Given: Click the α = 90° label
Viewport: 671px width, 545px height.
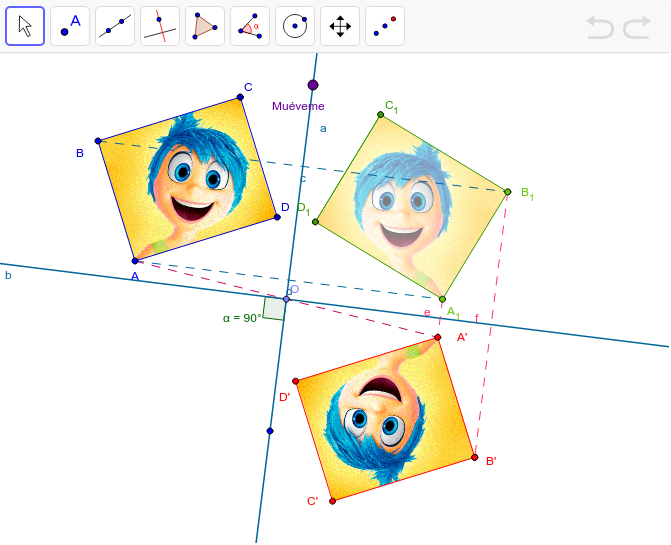Looking at the screenshot, I should pyautogui.click(x=242, y=318).
